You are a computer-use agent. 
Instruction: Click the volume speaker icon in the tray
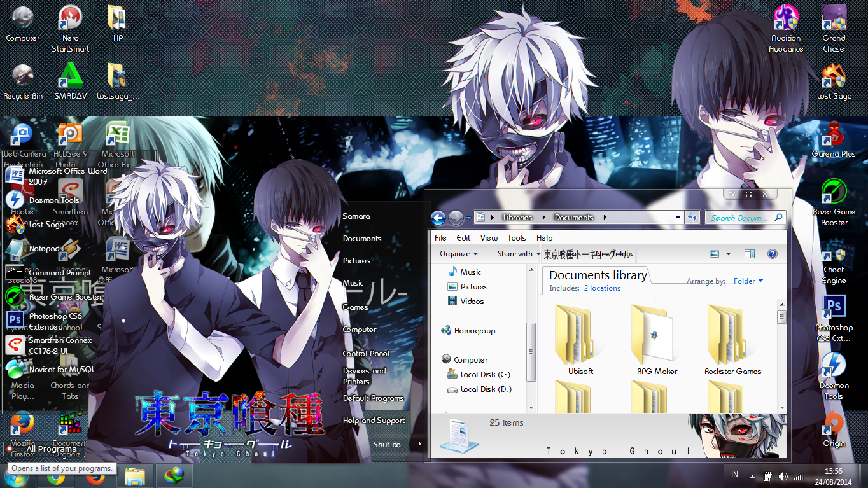pyautogui.click(x=783, y=476)
